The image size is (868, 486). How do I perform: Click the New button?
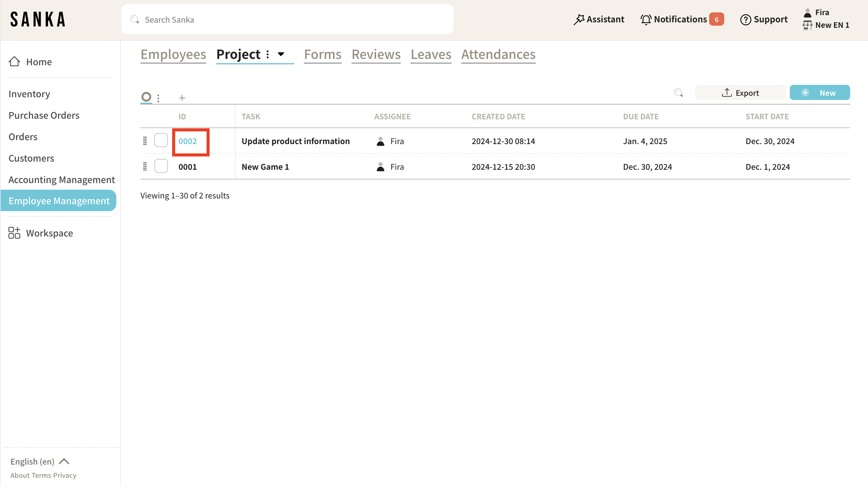point(819,93)
